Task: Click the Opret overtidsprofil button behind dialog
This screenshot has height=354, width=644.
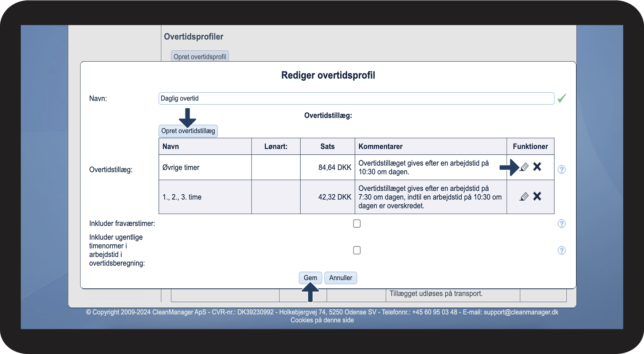Action: tap(200, 57)
